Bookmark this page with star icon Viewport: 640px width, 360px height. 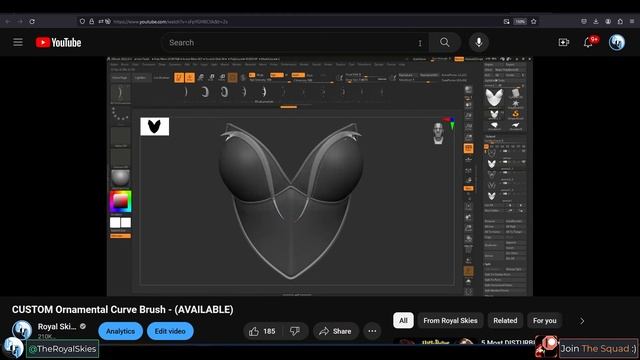tap(533, 21)
